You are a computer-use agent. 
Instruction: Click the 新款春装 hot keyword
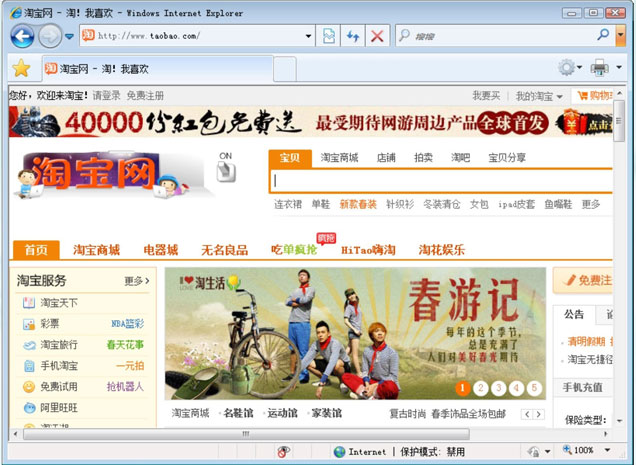point(358,204)
